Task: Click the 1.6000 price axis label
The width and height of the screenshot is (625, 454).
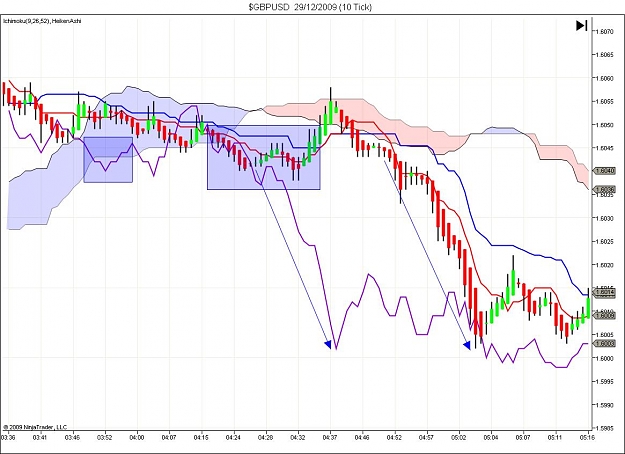Action: tap(605, 358)
